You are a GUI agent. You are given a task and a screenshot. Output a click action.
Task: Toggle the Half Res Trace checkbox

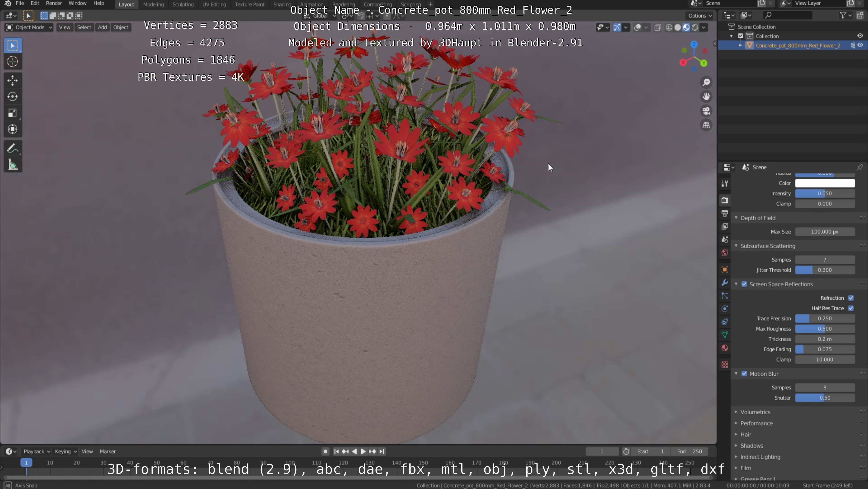tap(851, 308)
